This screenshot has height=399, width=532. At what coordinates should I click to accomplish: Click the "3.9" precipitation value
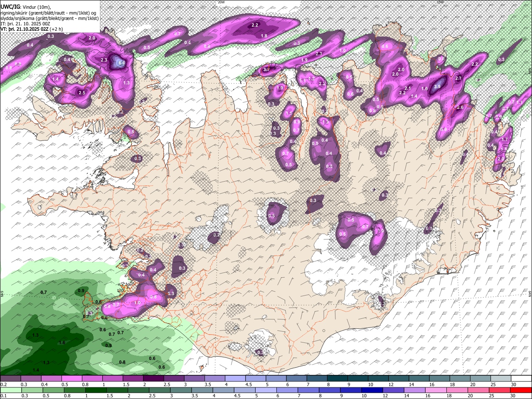[x=437, y=87]
